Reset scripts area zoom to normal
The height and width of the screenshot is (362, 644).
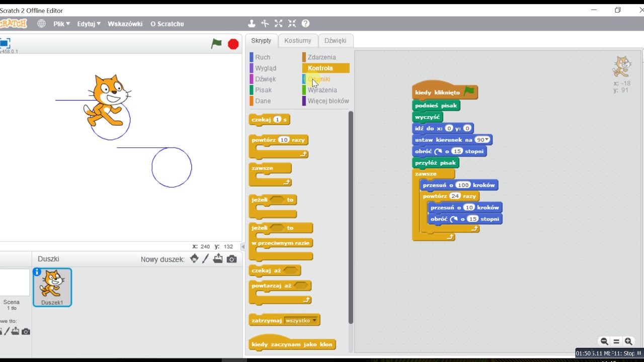(616, 341)
